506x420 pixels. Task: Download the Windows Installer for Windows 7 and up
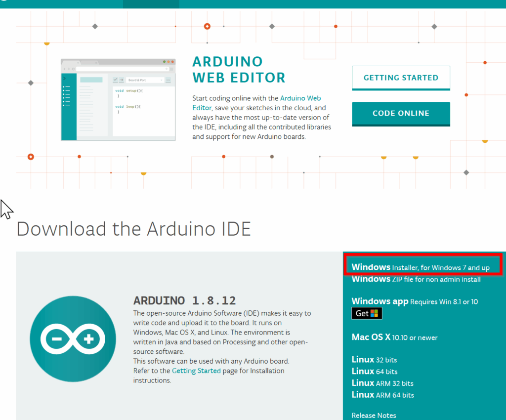click(x=420, y=267)
